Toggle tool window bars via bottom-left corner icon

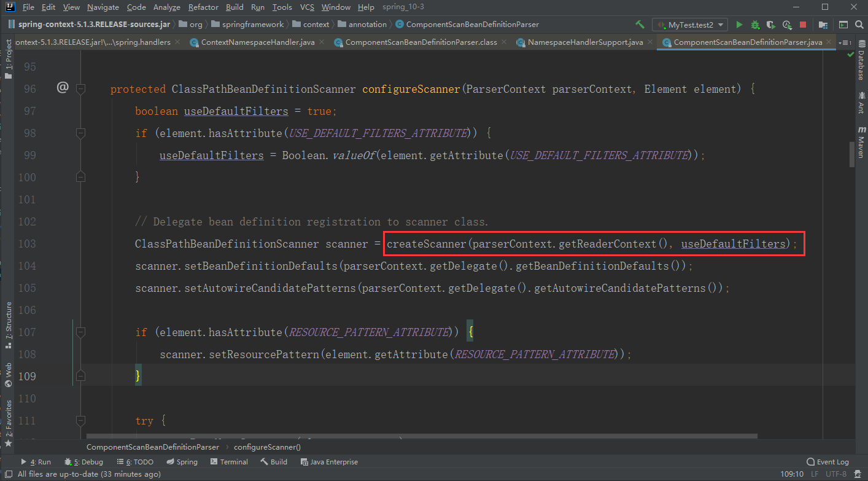pyautogui.click(x=9, y=474)
